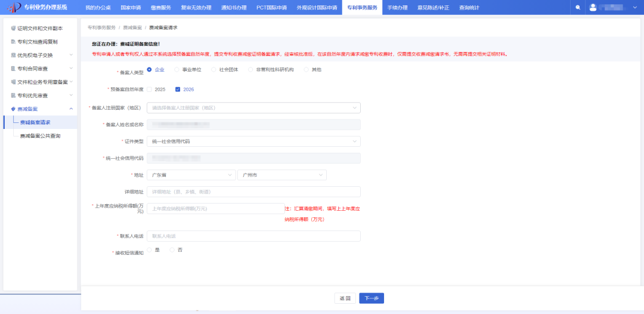644x314 pixels.
Task: Click 联系人电话 input field
Action: click(253, 236)
